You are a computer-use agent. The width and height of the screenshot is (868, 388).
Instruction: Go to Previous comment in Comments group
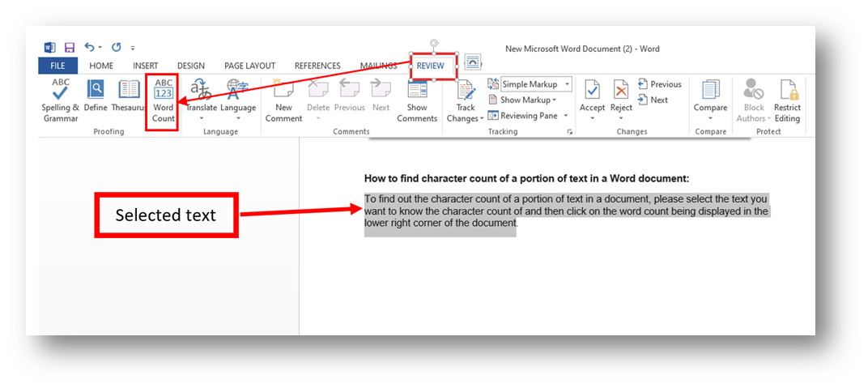click(349, 96)
